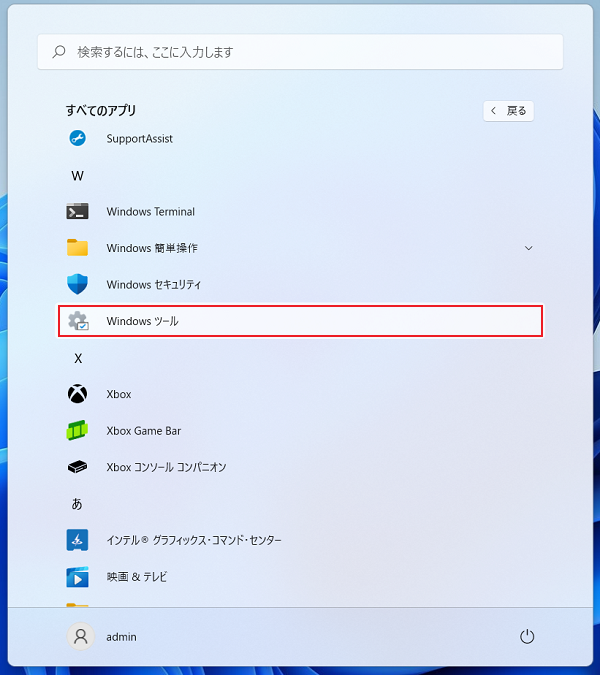This screenshot has width=600, height=675.
Task: Click the power button icon
Action: tap(527, 637)
